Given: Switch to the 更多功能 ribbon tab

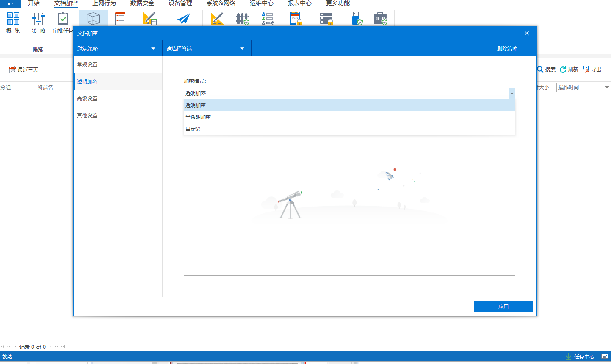Looking at the screenshot, I should (338, 3).
